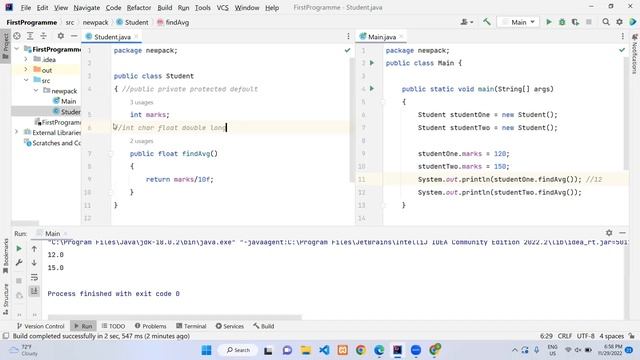Viewport: 640px width, 360px height.
Task: Open Version Control tool window
Action: [x=40, y=326]
